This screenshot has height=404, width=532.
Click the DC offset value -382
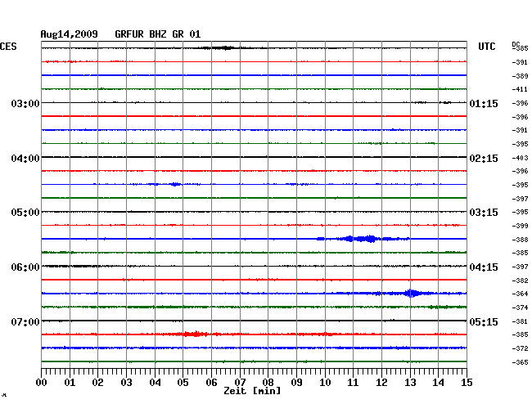(520, 281)
